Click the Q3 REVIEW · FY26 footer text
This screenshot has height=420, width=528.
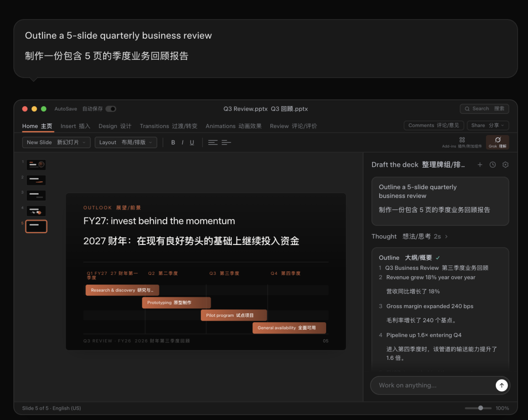tap(107, 341)
